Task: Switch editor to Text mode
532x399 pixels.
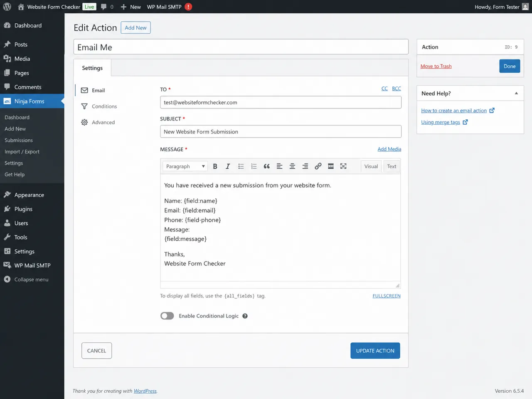Action: coord(392,166)
